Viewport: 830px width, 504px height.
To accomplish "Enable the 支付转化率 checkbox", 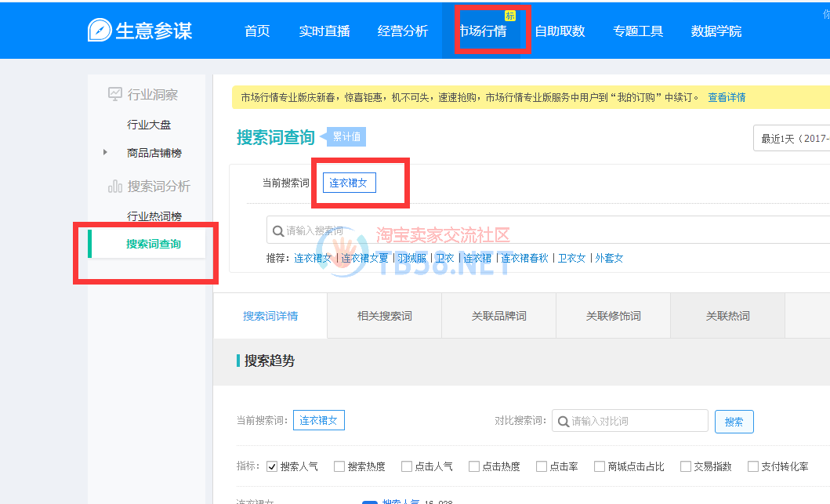I will 753,466.
